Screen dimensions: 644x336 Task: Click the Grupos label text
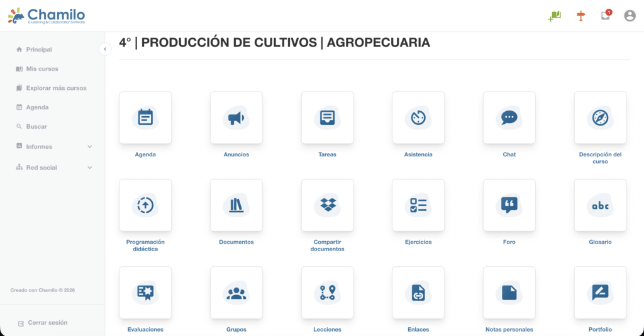coord(236,330)
